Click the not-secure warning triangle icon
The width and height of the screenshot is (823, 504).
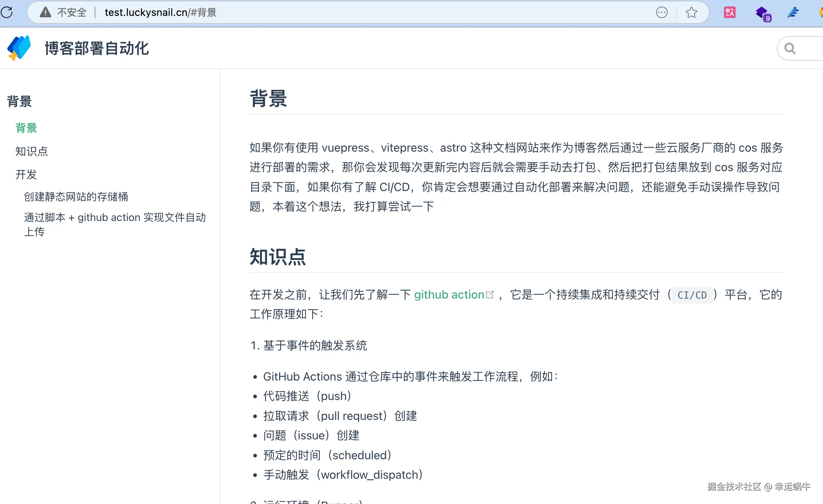coord(46,12)
